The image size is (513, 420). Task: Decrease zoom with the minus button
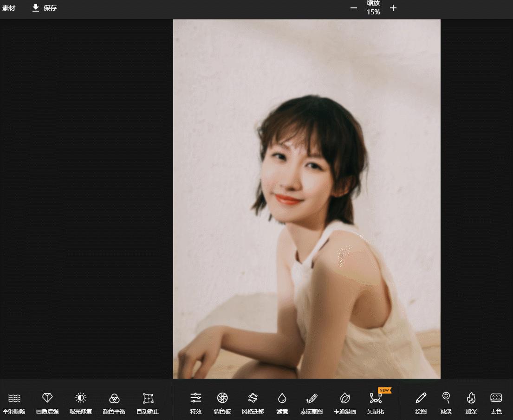354,8
